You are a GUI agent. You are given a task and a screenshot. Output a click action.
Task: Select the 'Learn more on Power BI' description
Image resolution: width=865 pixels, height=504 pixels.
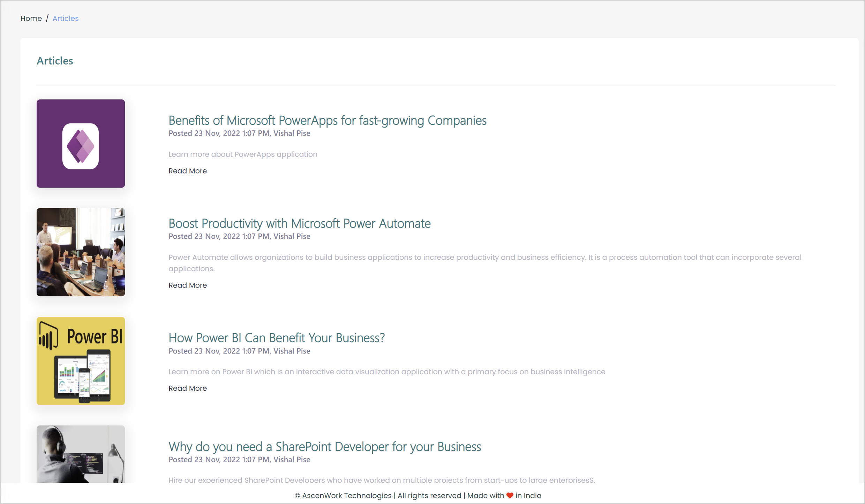point(387,372)
